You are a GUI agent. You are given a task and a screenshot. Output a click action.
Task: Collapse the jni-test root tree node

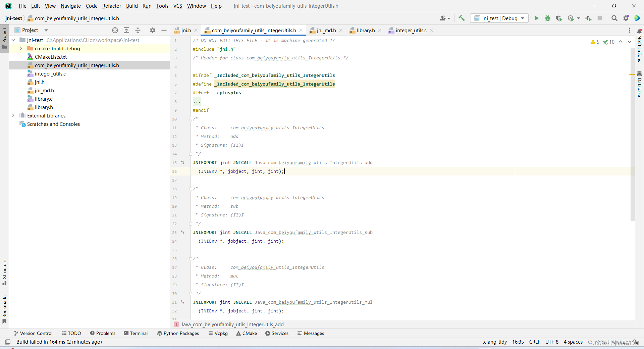13,40
